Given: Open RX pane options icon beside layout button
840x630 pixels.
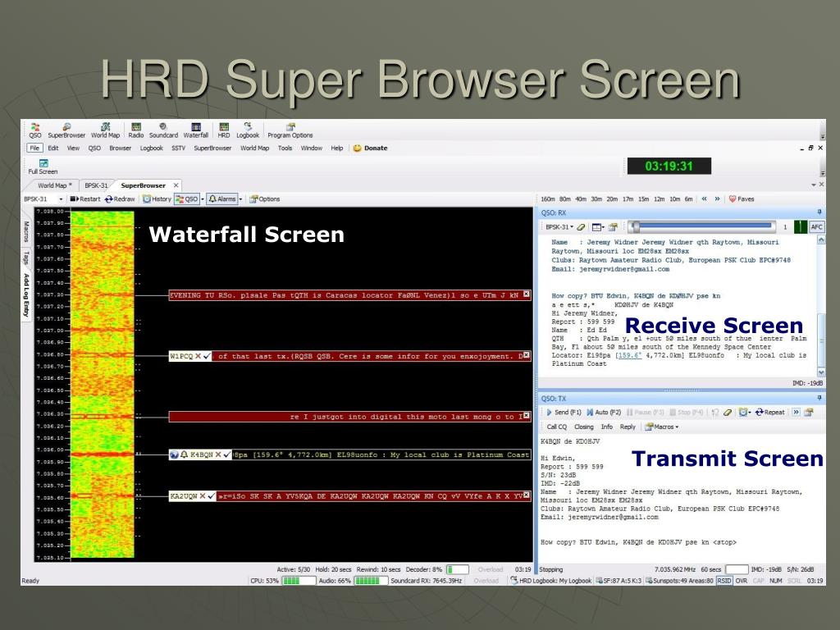Looking at the screenshot, I should (x=613, y=227).
